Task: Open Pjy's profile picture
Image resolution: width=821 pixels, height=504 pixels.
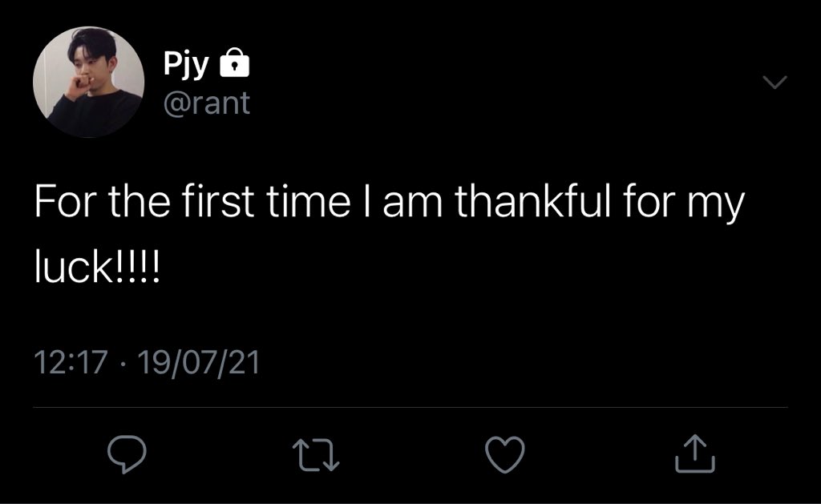Action: click(88, 82)
